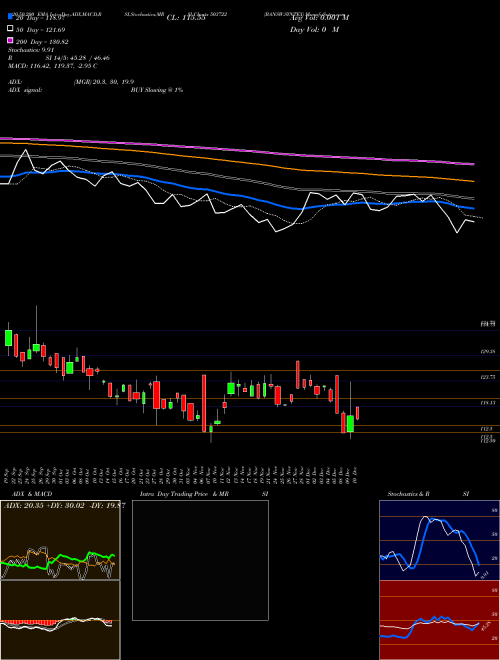Open the MACD histogram panel

[60, 620]
